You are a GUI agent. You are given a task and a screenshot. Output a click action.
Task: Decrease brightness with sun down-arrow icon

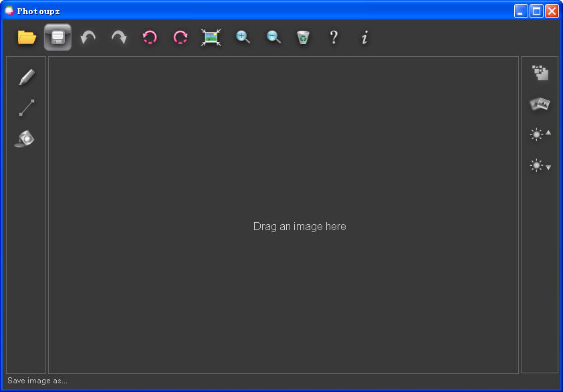tap(540, 166)
